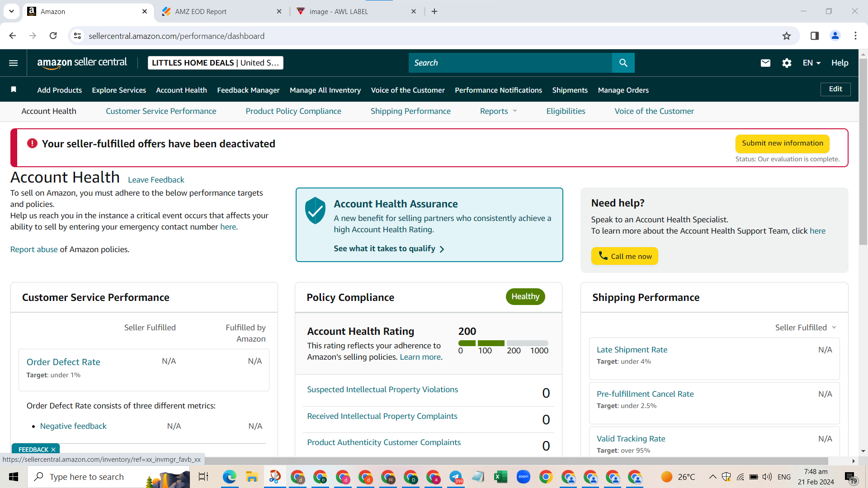Screen dimensions: 868x488
Task: Close the AMZ EOD Report tab
Action: [279, 11]
